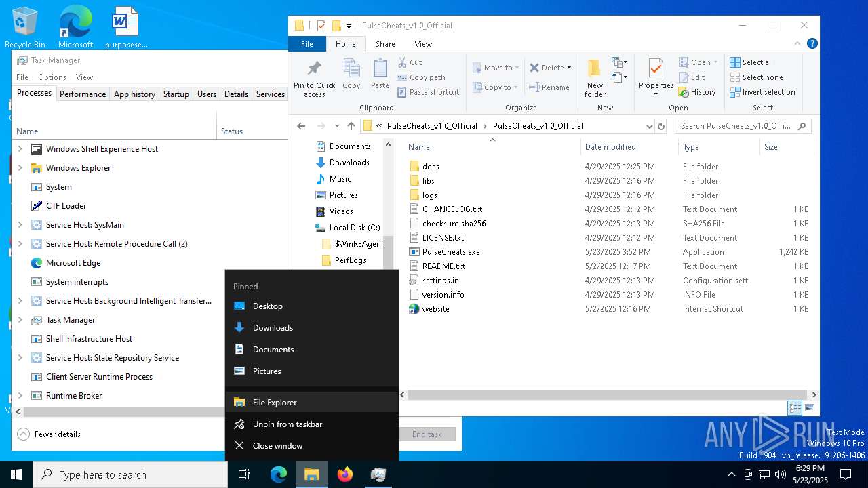
Task: Open the notifications action center
Action: pyautogui.click(x=846, y=474)
